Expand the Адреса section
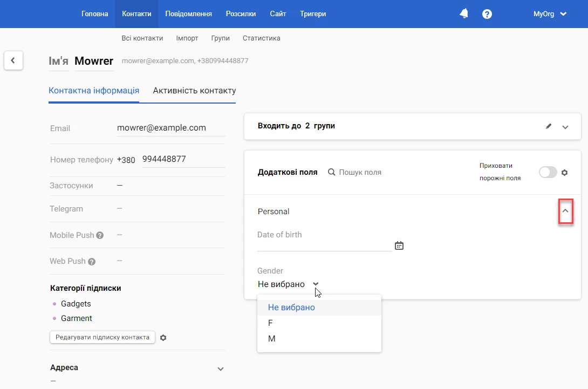This screenshot has width=588, height=389. click(221, 368)
